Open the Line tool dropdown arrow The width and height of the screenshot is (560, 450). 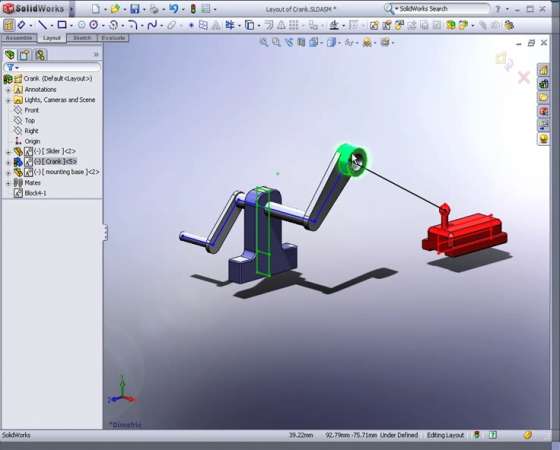coord(52,25)
